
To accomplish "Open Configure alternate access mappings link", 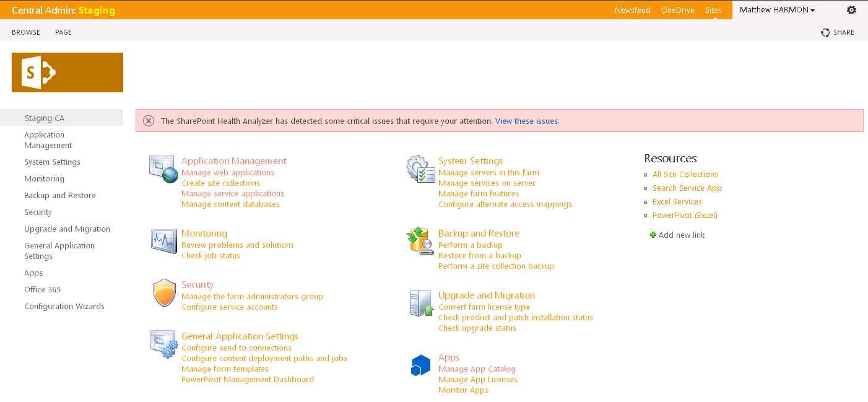I will coord(505,204).
